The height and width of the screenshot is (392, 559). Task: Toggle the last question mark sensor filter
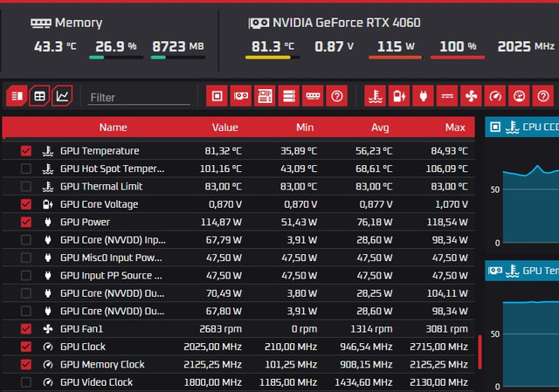pos(543,96)
